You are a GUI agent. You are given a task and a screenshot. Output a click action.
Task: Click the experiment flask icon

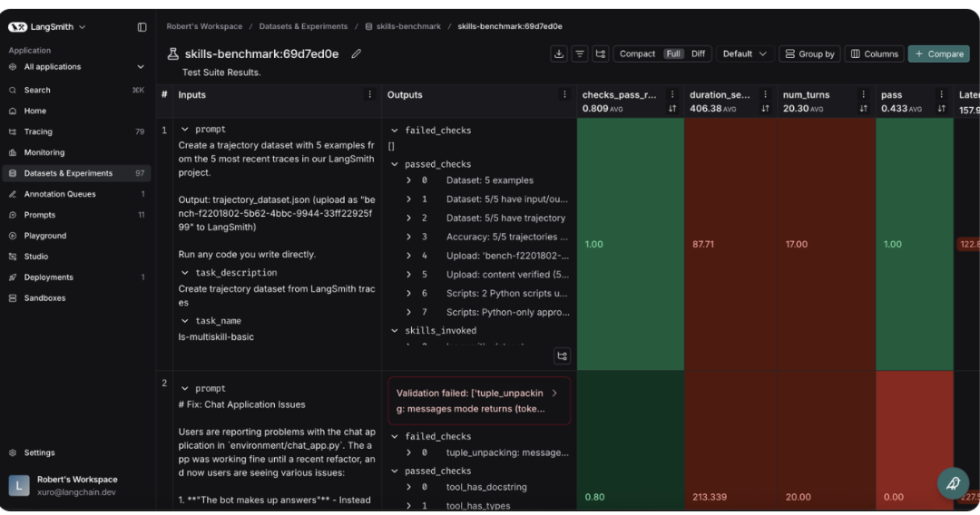(x=173, y=53)
